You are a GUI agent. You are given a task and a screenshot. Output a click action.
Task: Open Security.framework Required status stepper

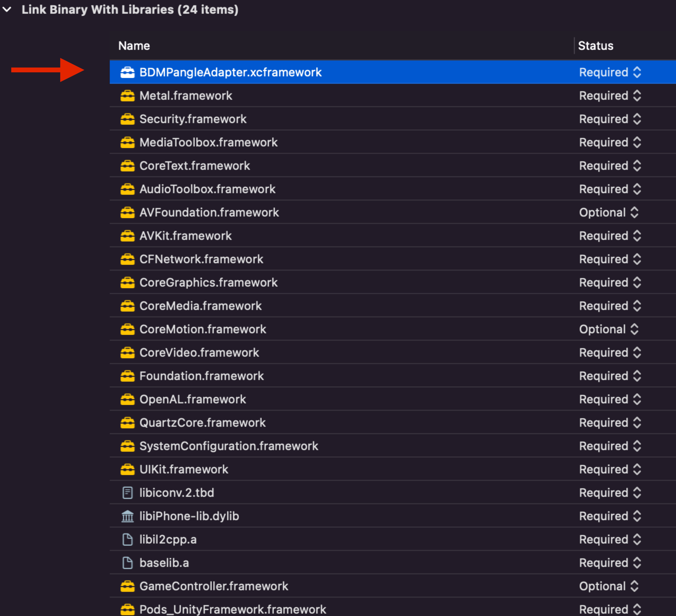click(x=637, y=119)
